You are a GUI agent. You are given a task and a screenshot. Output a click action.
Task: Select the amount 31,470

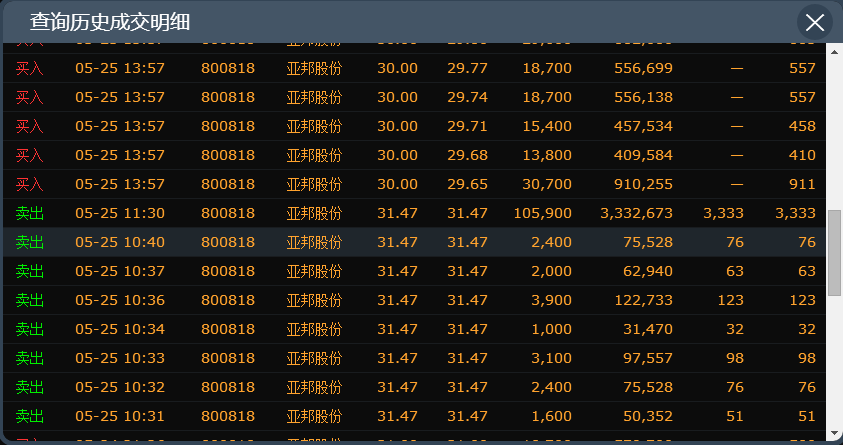(648, 329)
